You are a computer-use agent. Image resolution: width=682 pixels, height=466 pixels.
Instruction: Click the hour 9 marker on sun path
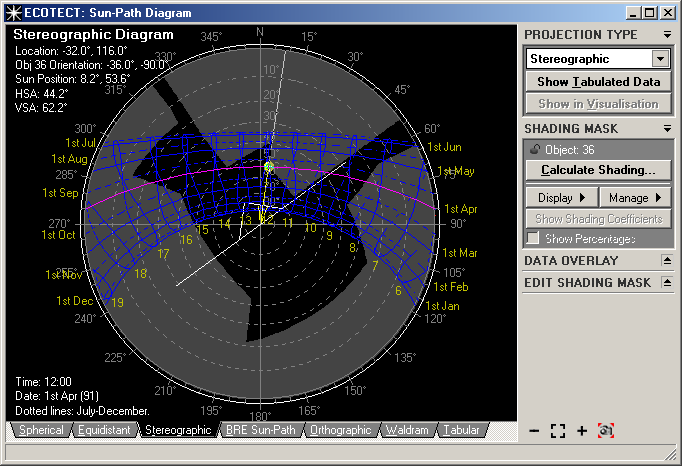coord(329,236)
